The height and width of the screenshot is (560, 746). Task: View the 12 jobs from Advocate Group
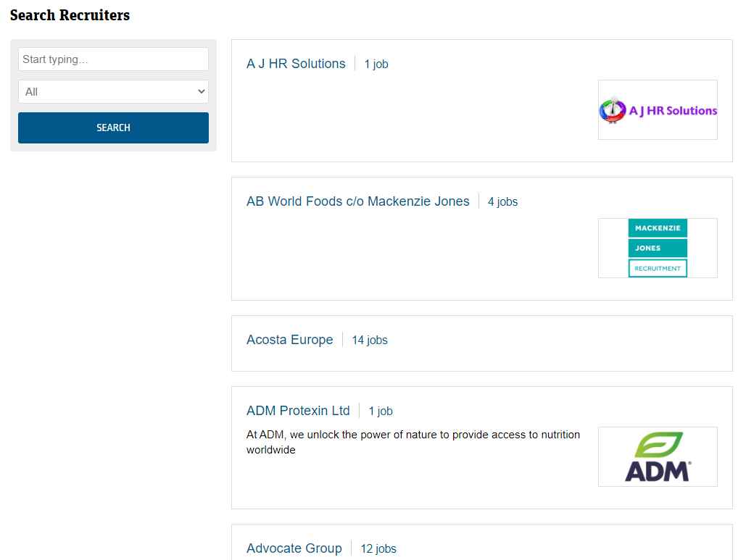tap(378, 549)
